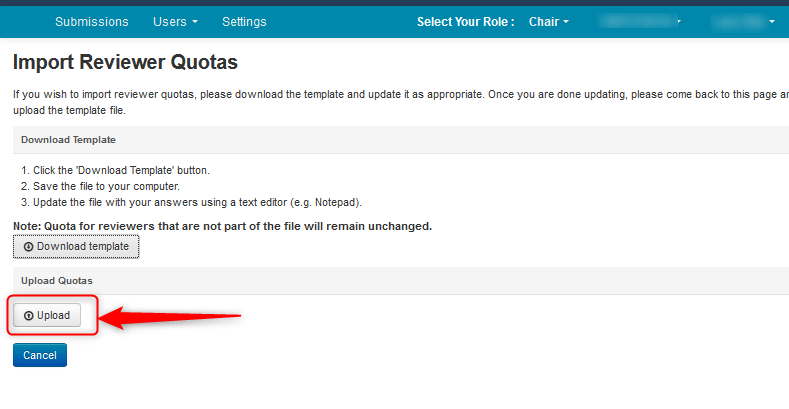Click the Import Reviewer Quotas heading
The height and width of the screenshot is (409, 789).
point(125,62)
